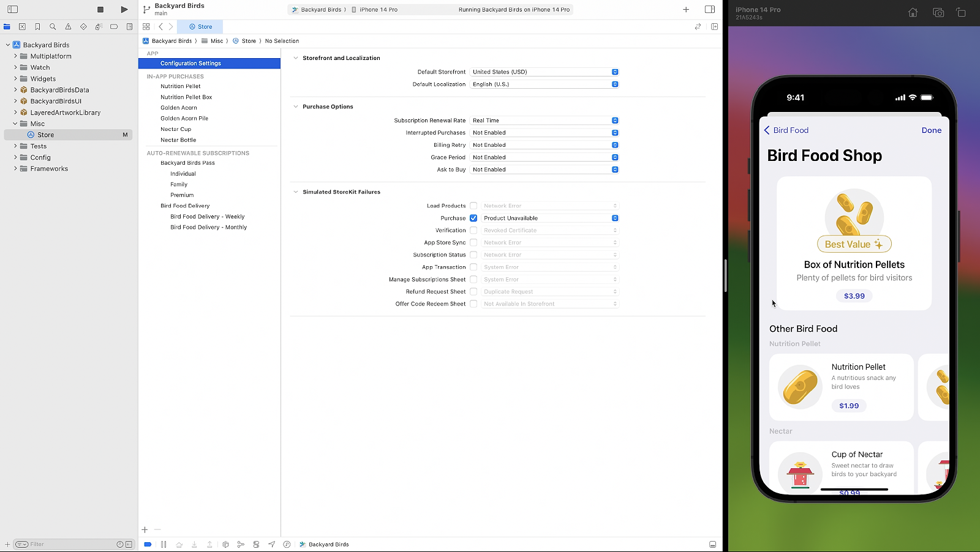The width and height of the screenshot is (980, 552).
Task: Select Bird Food Delivery - Weekly
Action: [x=207, y=217]
